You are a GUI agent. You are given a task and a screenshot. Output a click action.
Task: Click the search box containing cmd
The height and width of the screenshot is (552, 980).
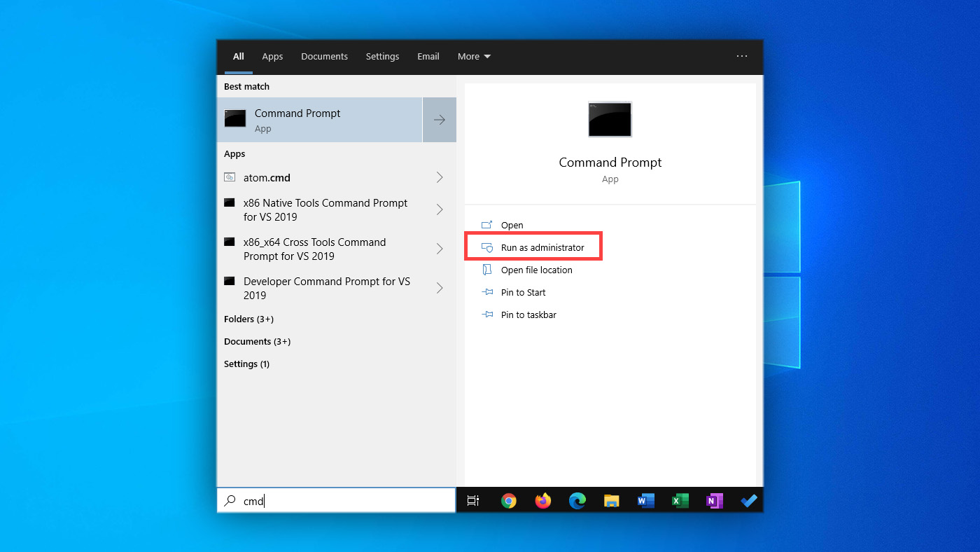coord(343,501)
